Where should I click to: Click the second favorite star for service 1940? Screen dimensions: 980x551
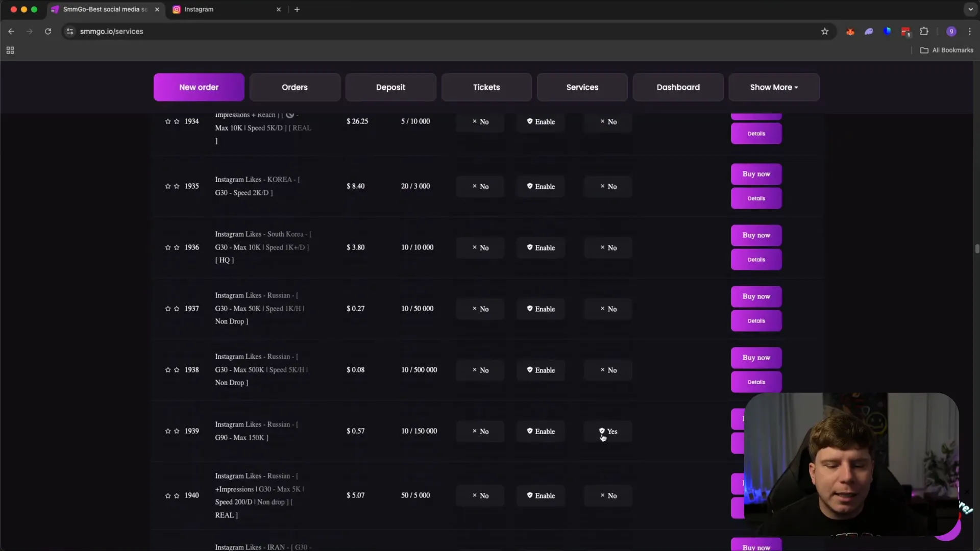[177, 495]
